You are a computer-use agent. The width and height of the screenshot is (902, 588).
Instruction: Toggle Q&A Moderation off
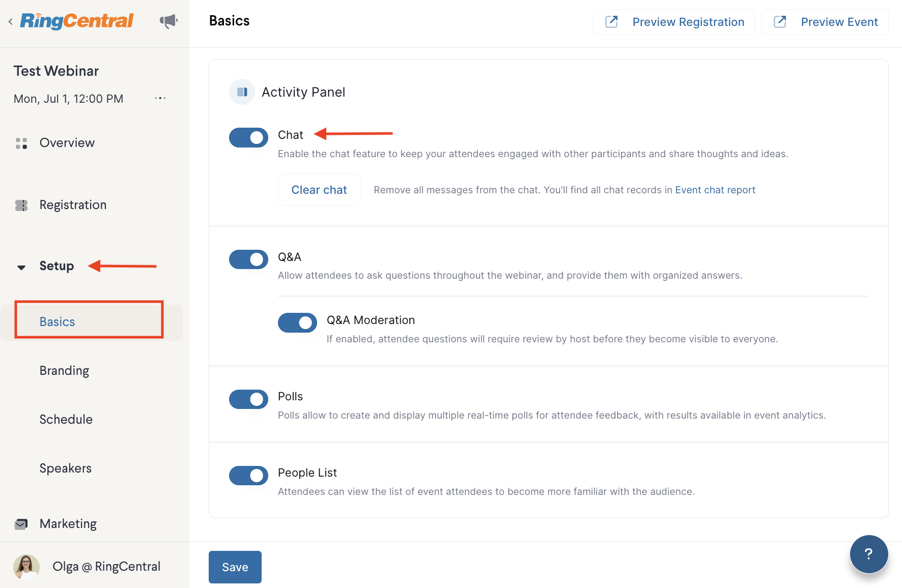pyautogui.click(x=297, y=322)
